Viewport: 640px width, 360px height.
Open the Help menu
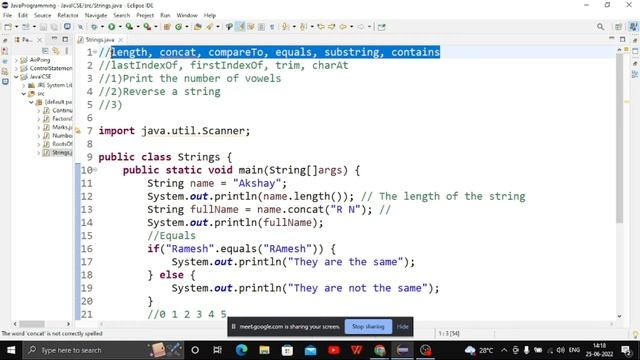(x=210, y=16)
